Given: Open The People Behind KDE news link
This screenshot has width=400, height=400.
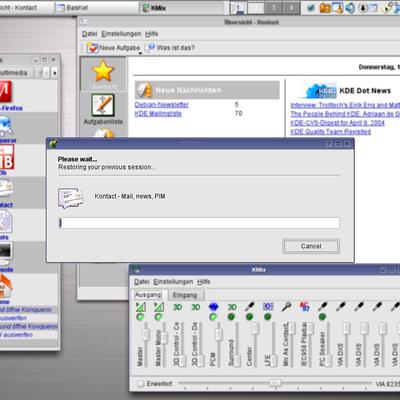Looking at the screenshot, I should pyautogui.click(x=345, y=114).
